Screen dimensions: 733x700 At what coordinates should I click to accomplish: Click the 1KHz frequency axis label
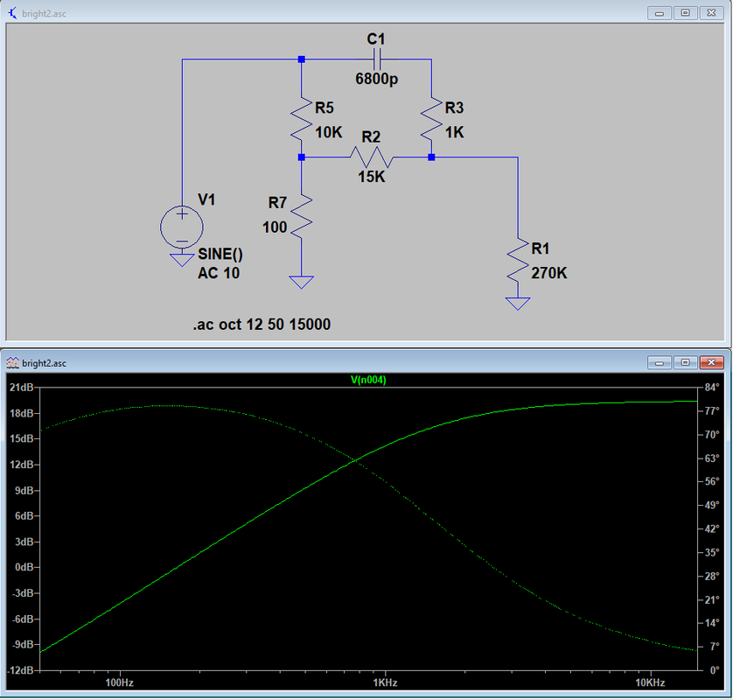tap(385, 682)
